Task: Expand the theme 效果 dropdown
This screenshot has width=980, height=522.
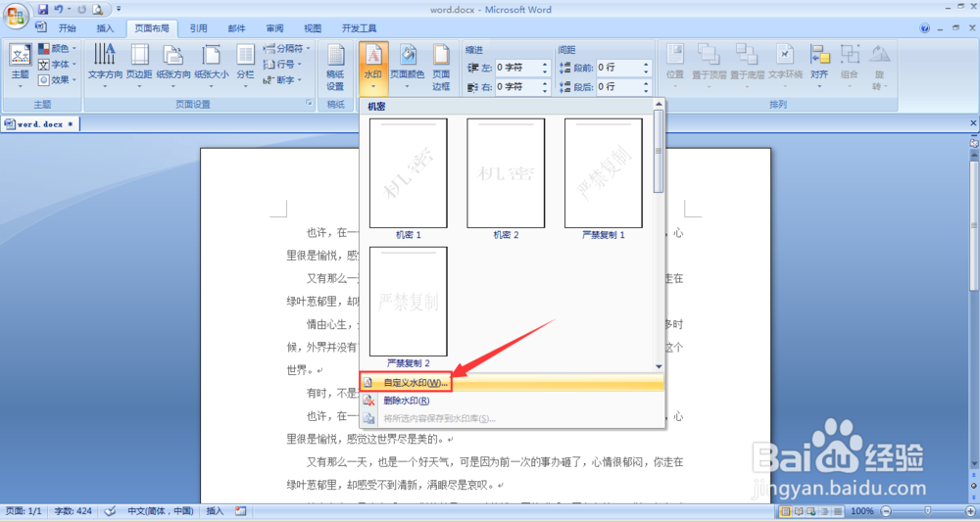Action: click(x=57, y=80)
